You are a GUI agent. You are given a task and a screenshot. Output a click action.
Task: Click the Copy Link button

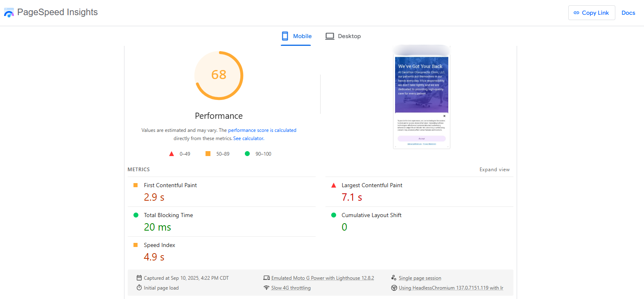pyautogui.click(x=591, y=13)
